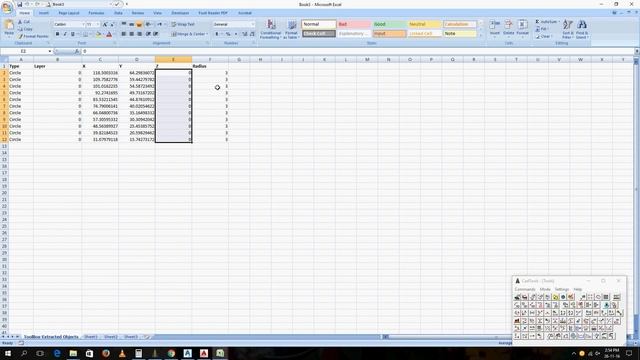Click the red Font Color icon
The height and width of the screenshot is (360, 640).
point(109,34)
